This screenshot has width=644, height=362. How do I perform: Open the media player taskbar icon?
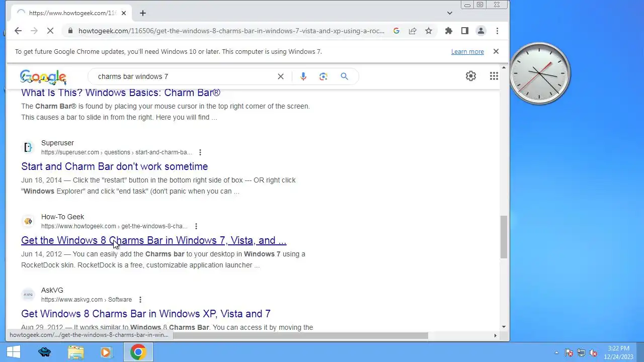[106, 352]
